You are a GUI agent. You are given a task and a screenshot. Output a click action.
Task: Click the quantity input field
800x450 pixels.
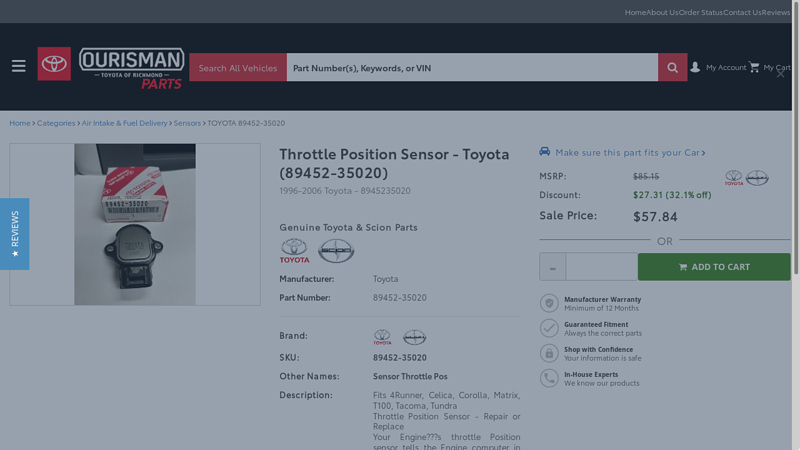[x=602, y=267]
